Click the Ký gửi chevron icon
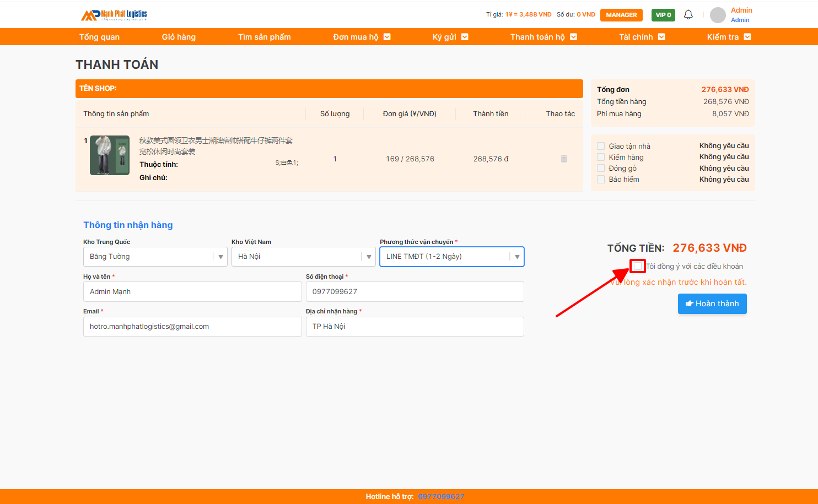 [465, 37]
